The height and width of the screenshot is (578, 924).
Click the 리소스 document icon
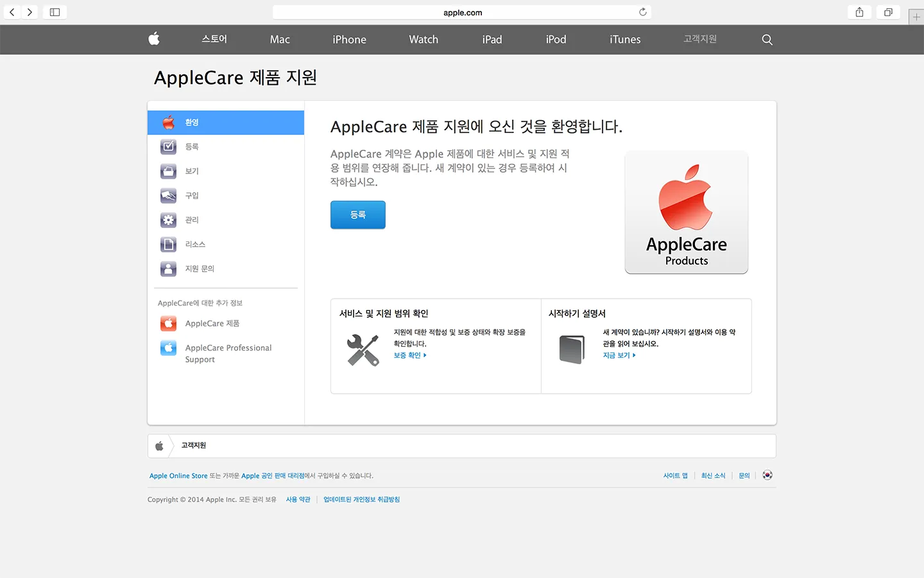tap(167, 244)
